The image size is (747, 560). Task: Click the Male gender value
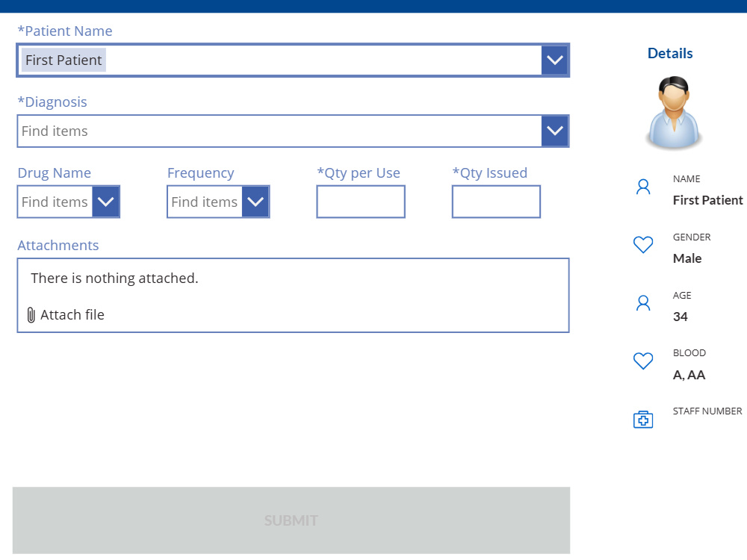(x=687, y=258)
